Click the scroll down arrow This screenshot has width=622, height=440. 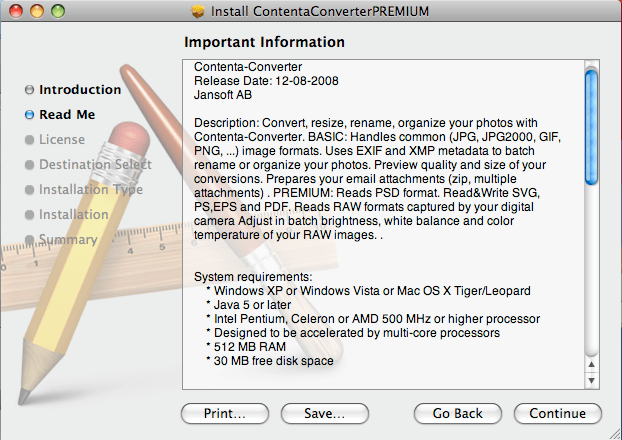[x=591, y=380]
